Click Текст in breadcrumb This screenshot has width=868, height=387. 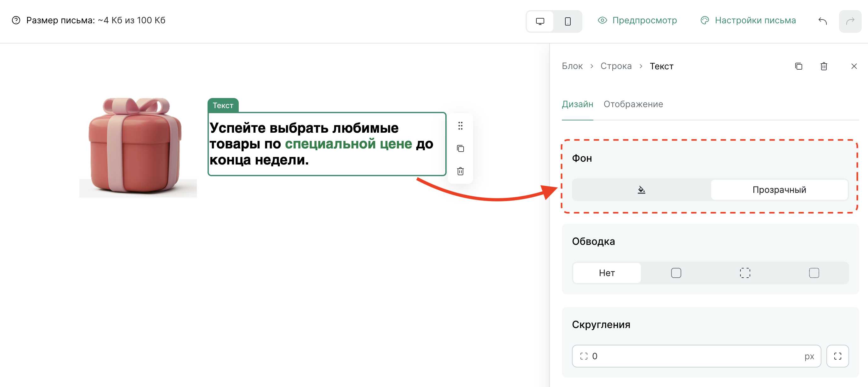click(x=661, y=66)
